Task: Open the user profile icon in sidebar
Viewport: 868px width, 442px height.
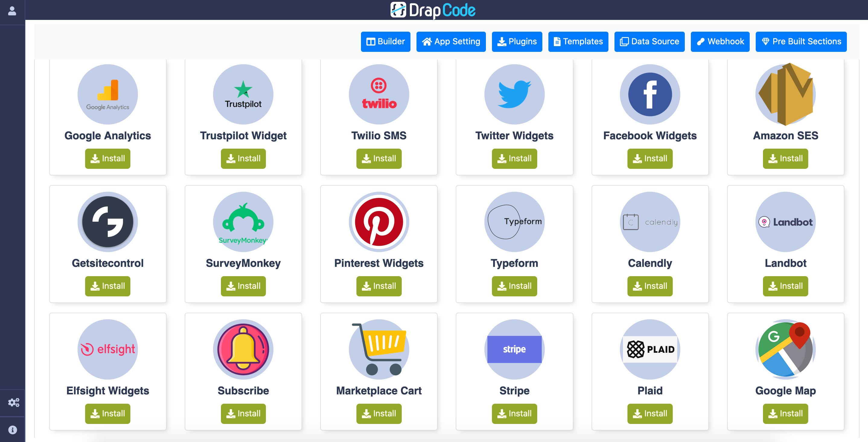Action: click(x=12, y=11)
